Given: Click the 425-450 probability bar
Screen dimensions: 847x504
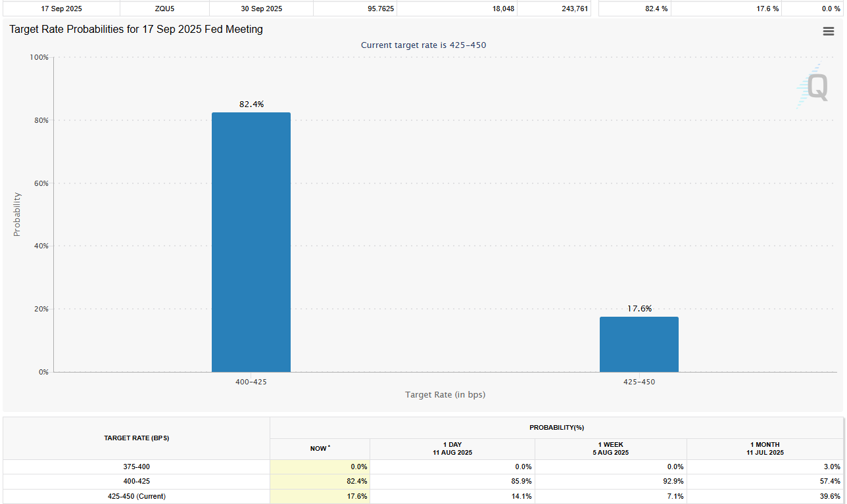Looking at the screenshot, I should tap(639, 344).
